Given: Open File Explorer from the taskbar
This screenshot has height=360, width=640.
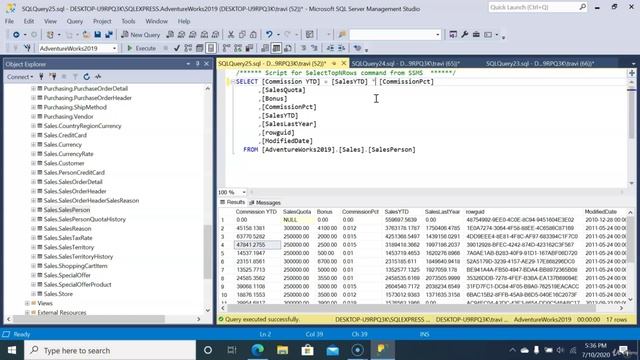Looking at the screenshot, I should (282, 350).
